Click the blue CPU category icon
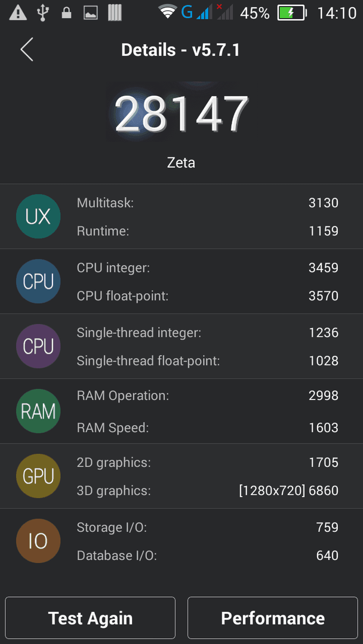The image size is (363, 644). pos(38,281)
